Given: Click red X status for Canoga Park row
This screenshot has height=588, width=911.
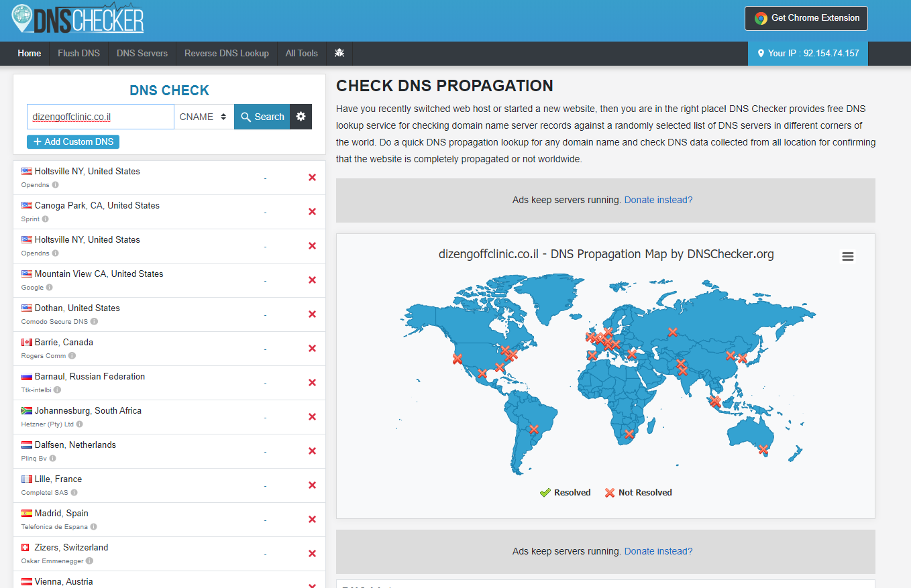Looking at the screenshot, I should coord(312,212).
